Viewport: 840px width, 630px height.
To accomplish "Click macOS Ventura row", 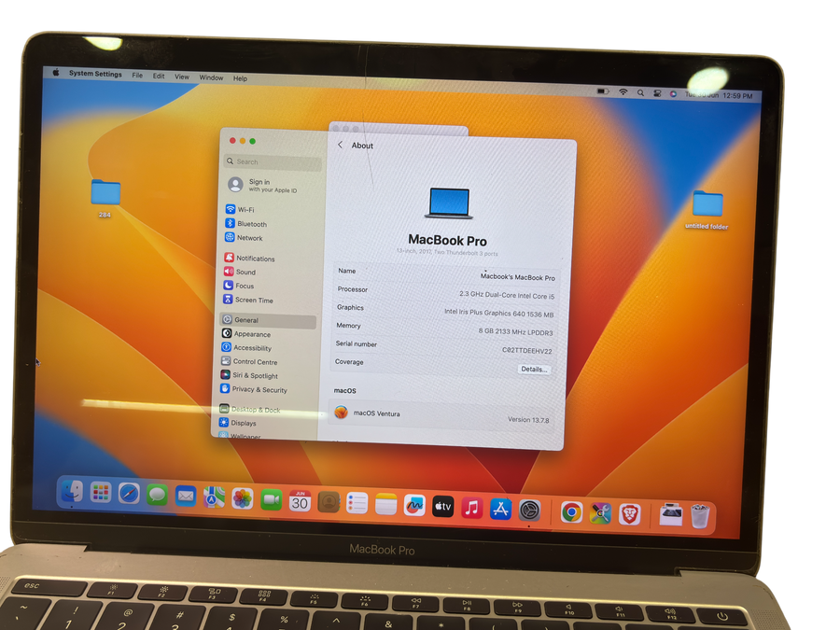I will click(441, 415).
